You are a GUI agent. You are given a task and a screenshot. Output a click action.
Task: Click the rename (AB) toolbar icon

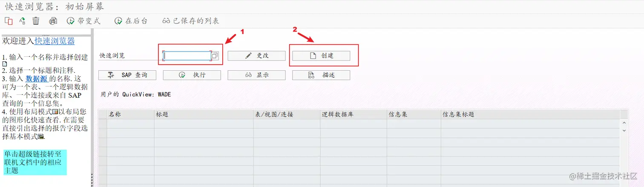pos(22,21)
